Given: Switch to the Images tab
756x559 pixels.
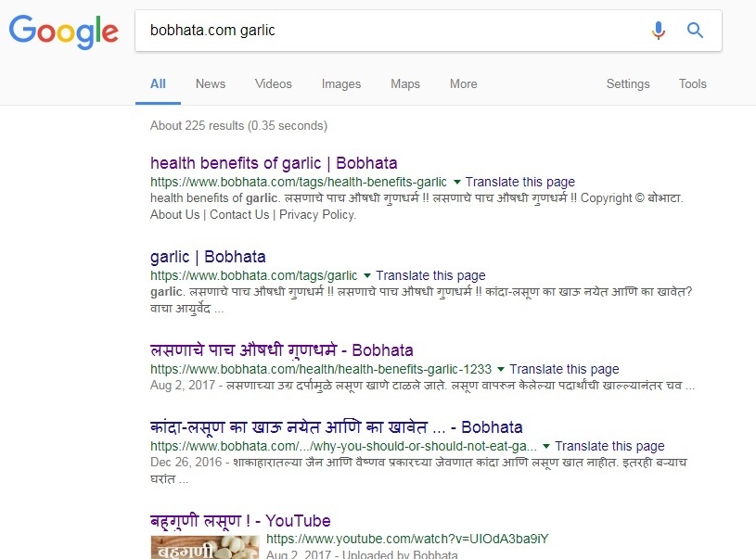Looking at the screenshot, I should [340, 83].
